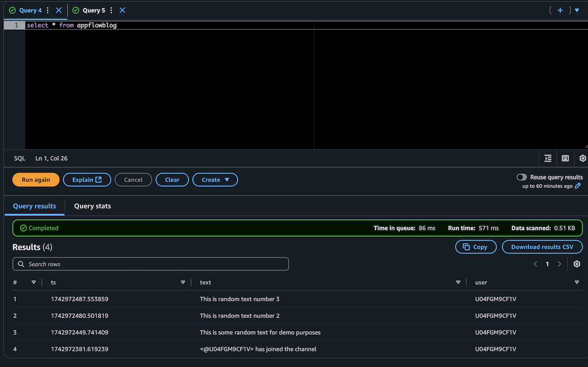Click user cell U04FGM9CF1V in row 1
This screenshot has width=588, height=367.
pos(496,299)
